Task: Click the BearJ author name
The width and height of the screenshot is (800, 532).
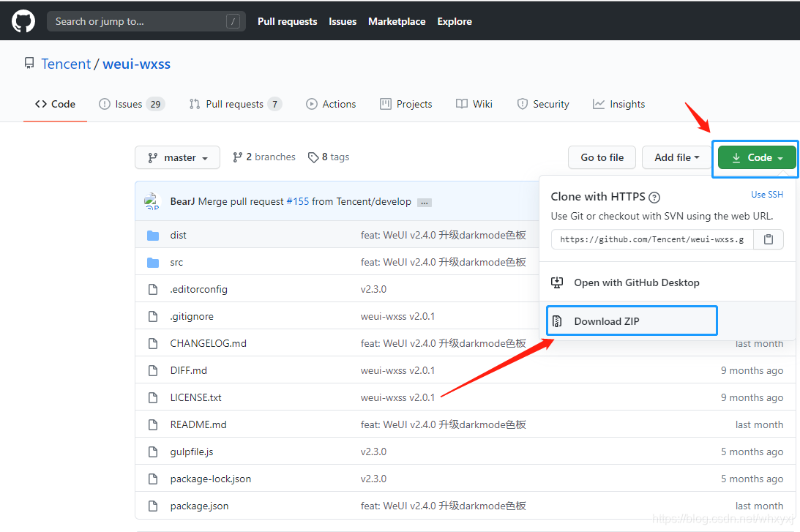Action: pos(183,201)
